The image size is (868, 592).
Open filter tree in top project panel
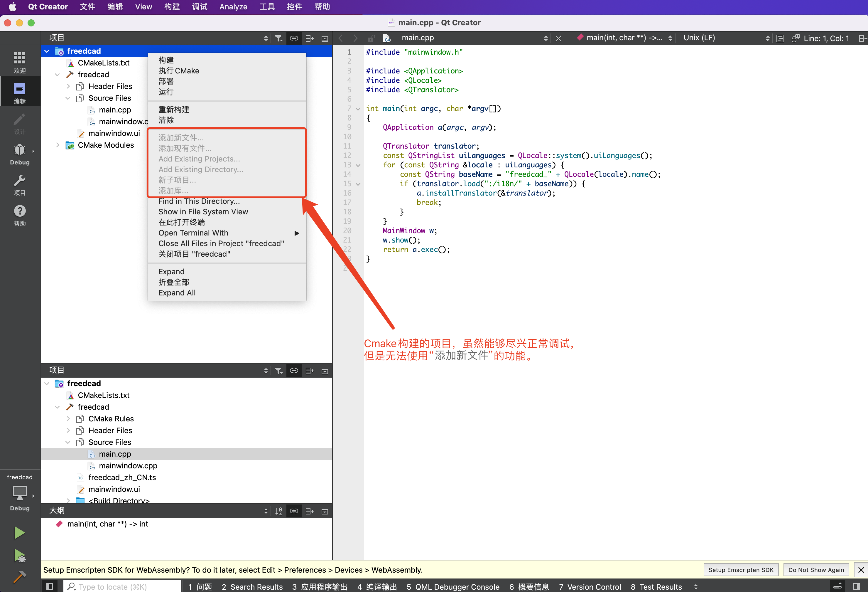pos(279,38)
